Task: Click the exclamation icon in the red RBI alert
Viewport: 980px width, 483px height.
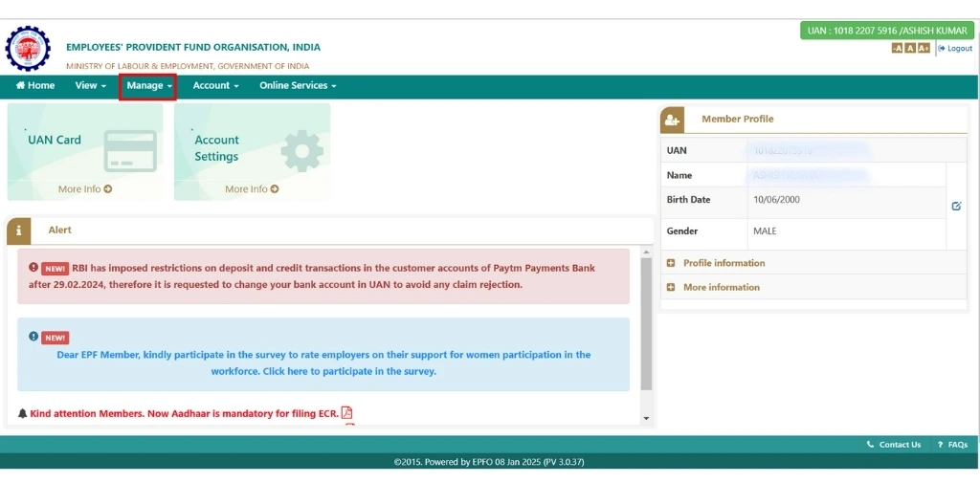Action: click(33, 267)
